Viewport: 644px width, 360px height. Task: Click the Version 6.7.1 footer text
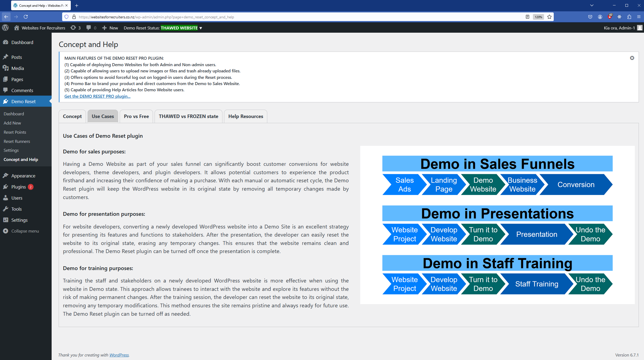tap(627, 355)
